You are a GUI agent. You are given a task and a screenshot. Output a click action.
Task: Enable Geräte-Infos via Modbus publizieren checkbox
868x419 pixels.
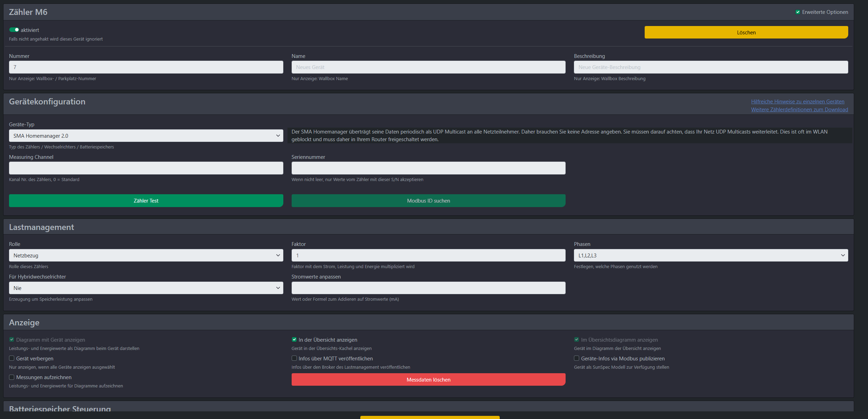(576, 358)
